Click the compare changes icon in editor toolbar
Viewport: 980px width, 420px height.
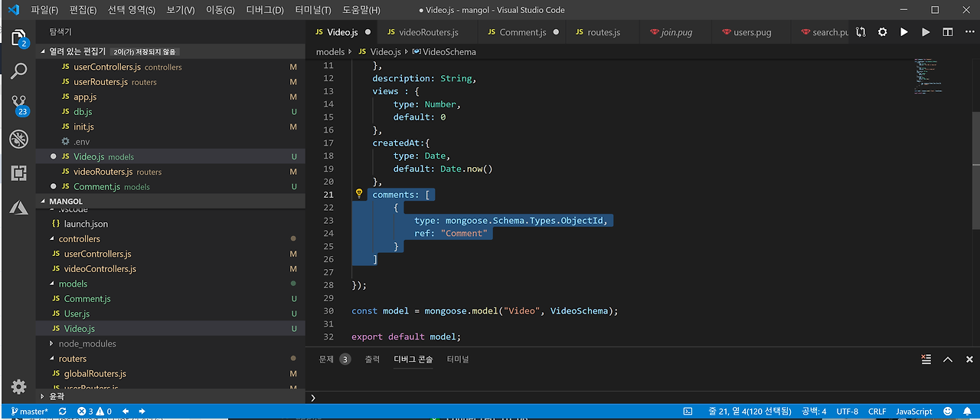[x=861, y=32]
